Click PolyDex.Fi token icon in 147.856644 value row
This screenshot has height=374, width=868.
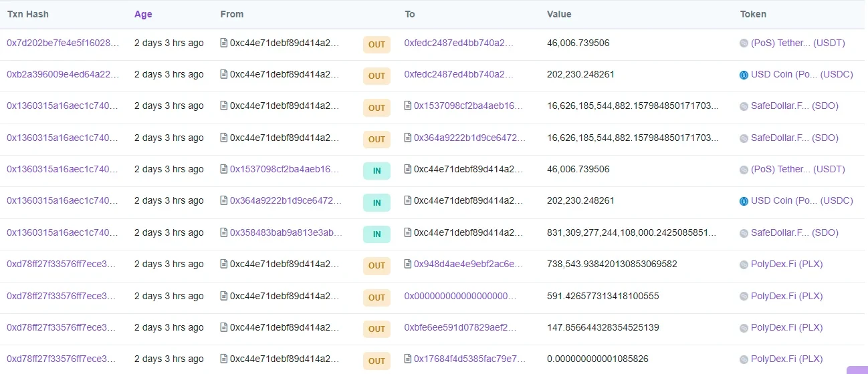(744, 328)
